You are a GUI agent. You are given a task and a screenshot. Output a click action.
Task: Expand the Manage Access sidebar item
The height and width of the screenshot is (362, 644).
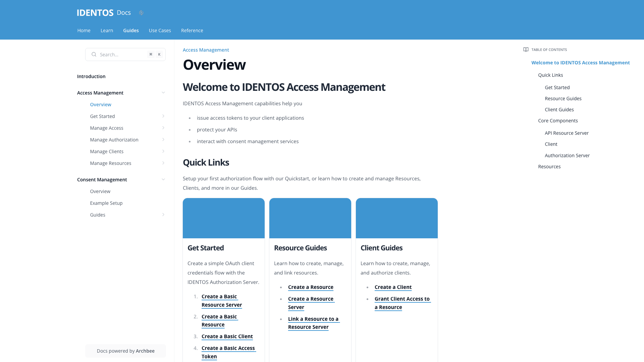click(x=163, y=128)
